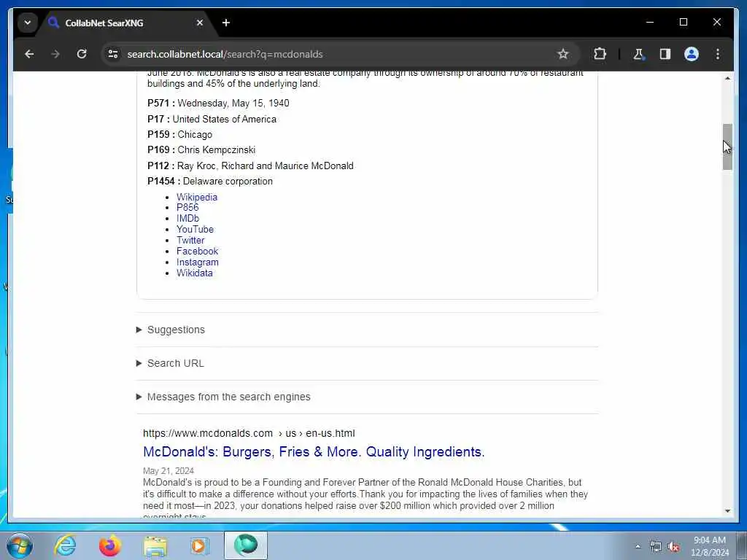747x560 pixels.
Task: Open the tab search dropdown arrow
Action: 28,23
